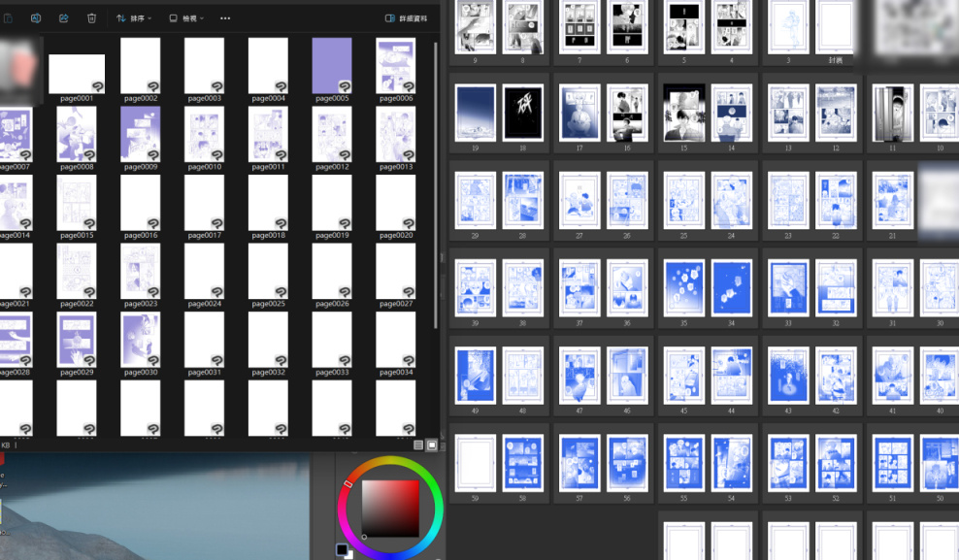959x560 pixels.
Task: Select the page0008 file thumbnail
Action: tap(77, 134)
